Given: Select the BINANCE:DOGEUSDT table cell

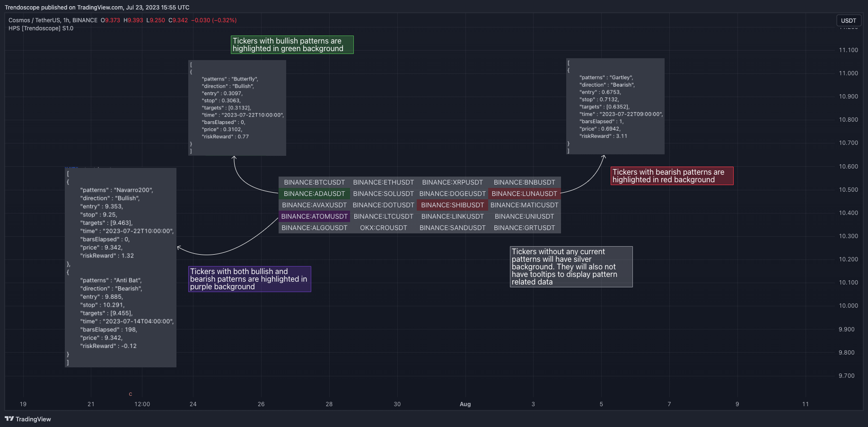Looking at the screenshot, I should (x=452, y=194).
